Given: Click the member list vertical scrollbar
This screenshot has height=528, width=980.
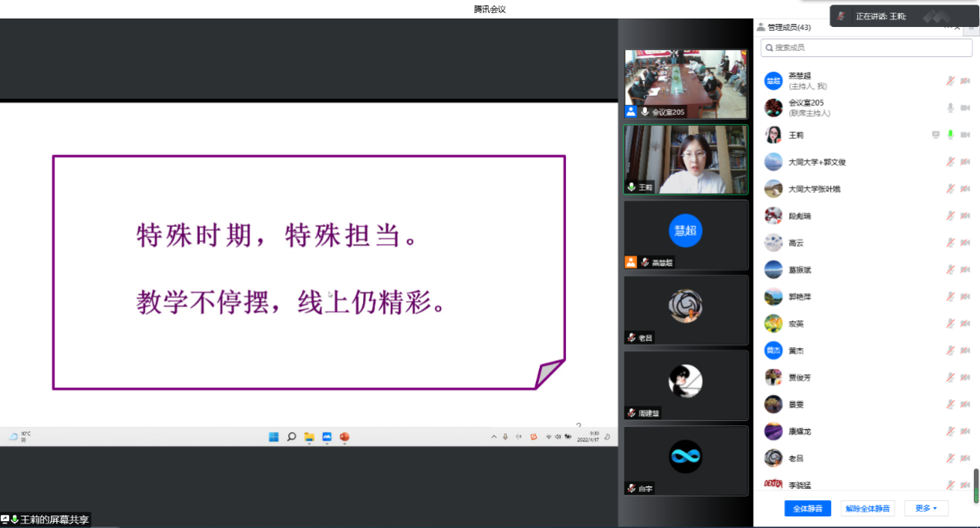Looking at the screenshot, I should click(975, 486).
